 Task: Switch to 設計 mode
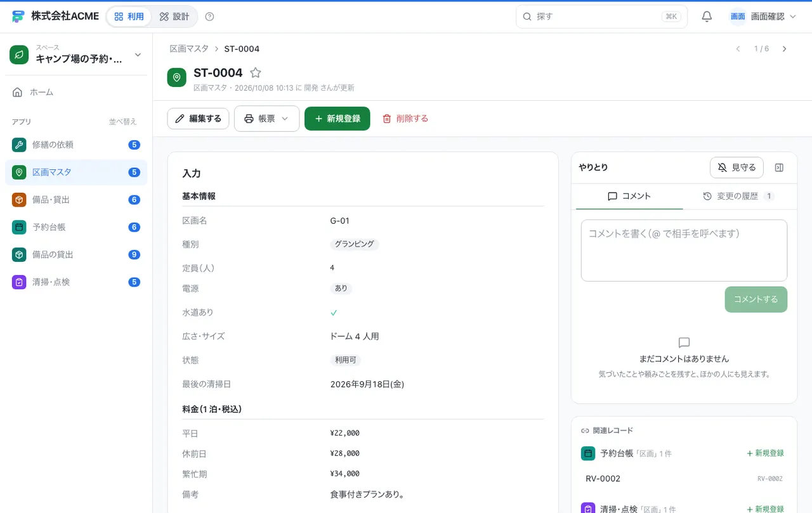[174, 16]
